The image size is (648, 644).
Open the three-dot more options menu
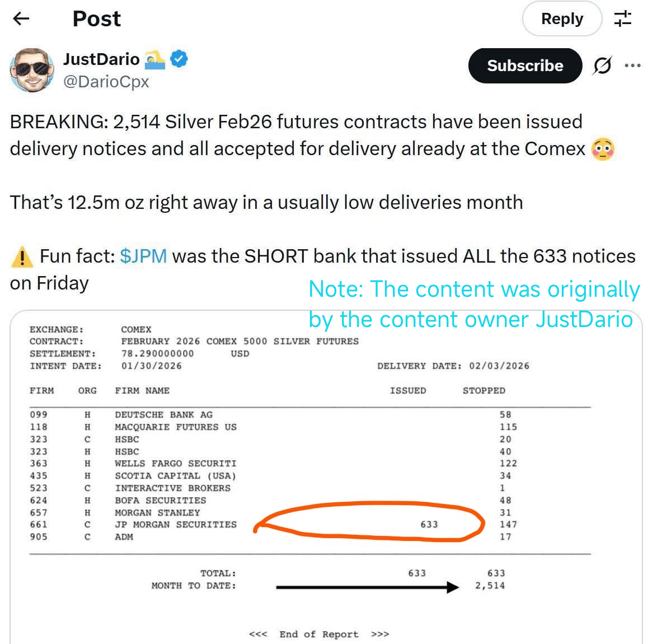click(x=632, y=66)
